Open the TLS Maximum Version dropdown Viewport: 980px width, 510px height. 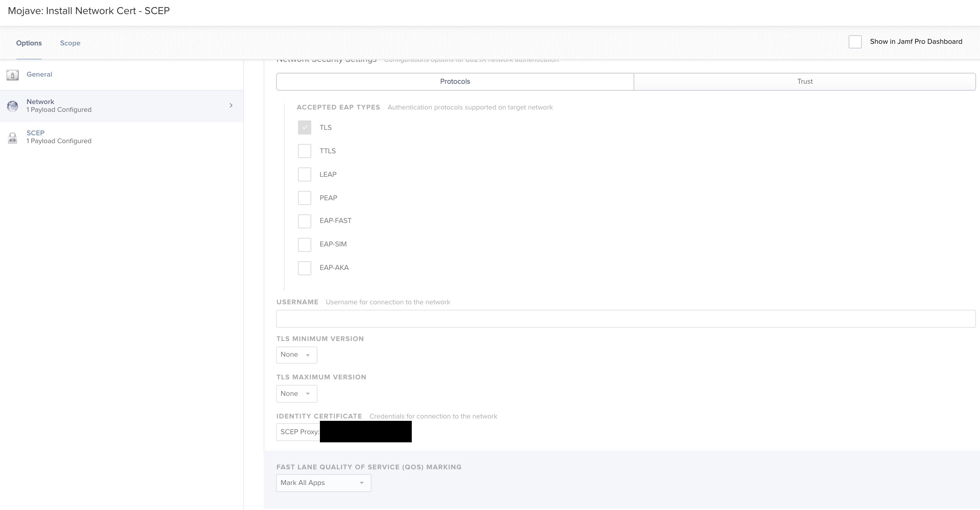(x=296, y=394)
